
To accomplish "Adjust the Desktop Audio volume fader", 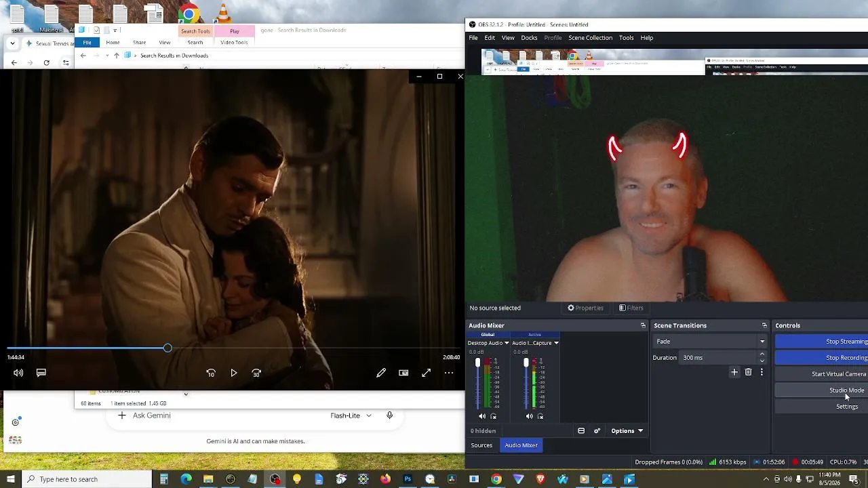I will [x=477, y=363].
